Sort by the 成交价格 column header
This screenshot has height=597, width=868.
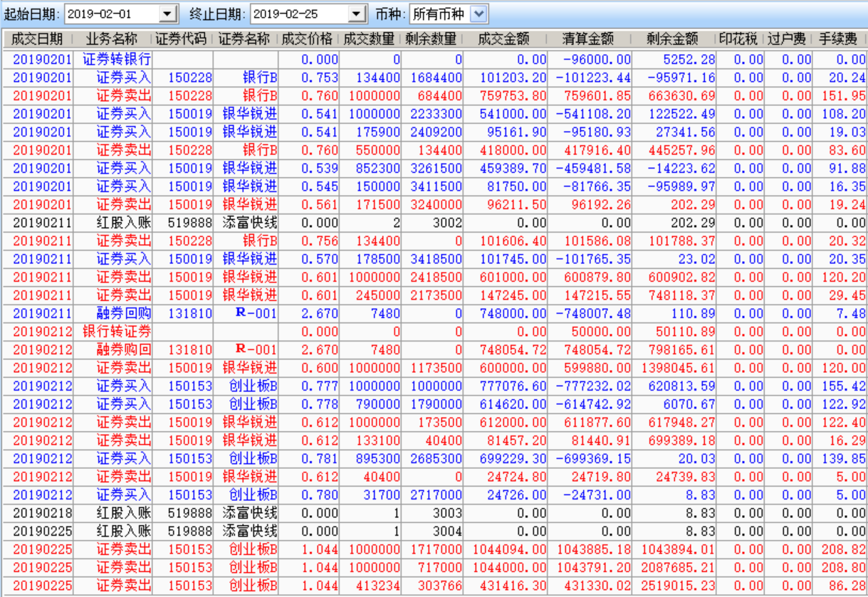tap(308, 39)
